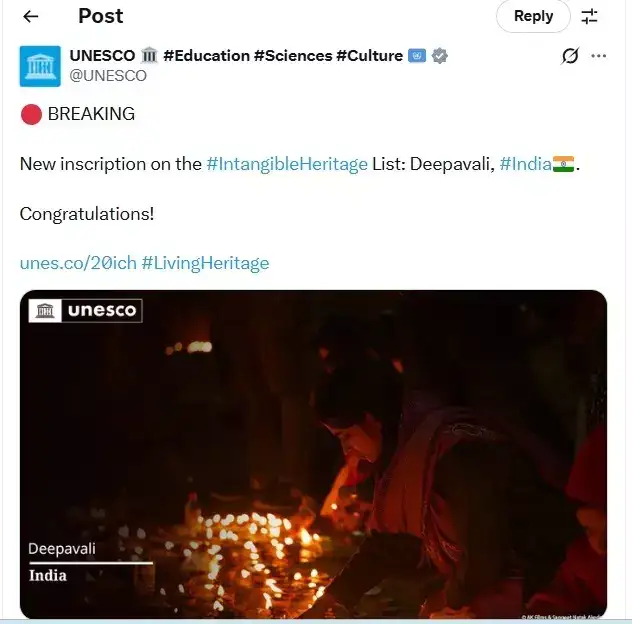Open the @UNESCO handle

tap(107, 76)
